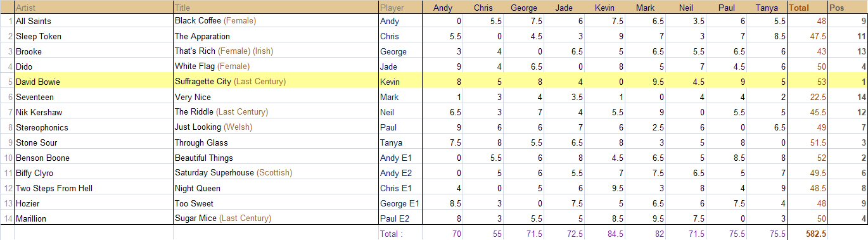Click the Total column header
Viewport: 868px width, 240px height.
tap(807, 8)
